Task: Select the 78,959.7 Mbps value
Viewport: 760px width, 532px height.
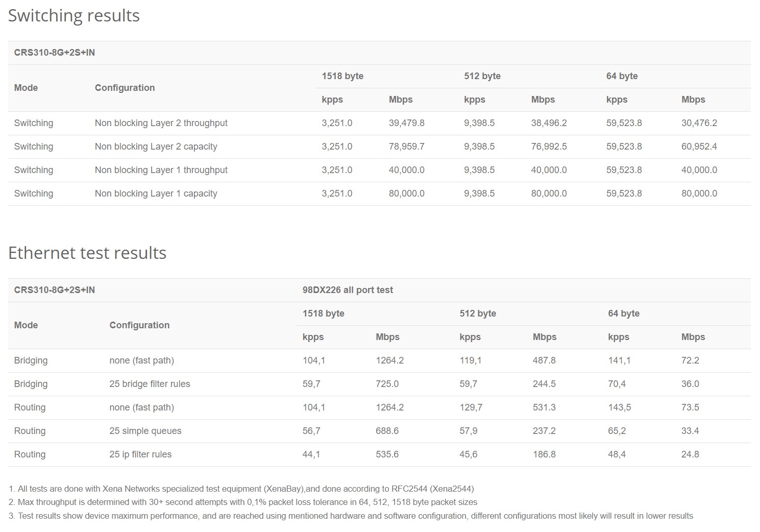Action: pyautogui.click(x=406, y=147)
